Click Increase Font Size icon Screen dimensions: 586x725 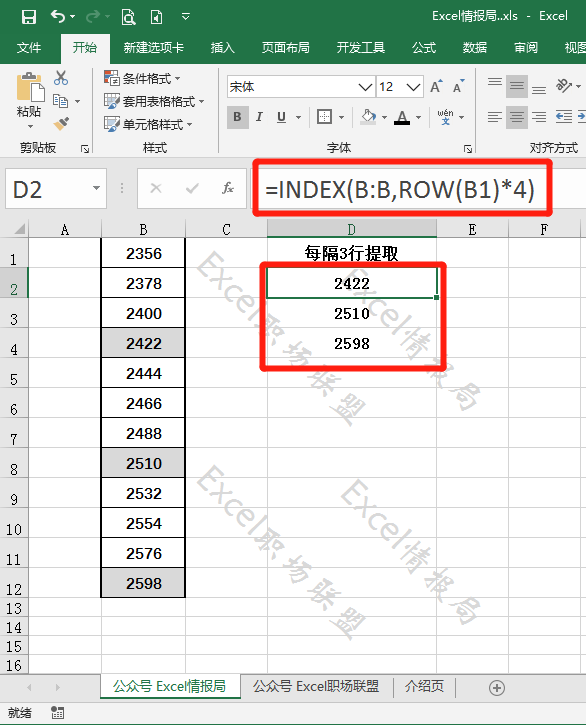[x=436, y=86]
